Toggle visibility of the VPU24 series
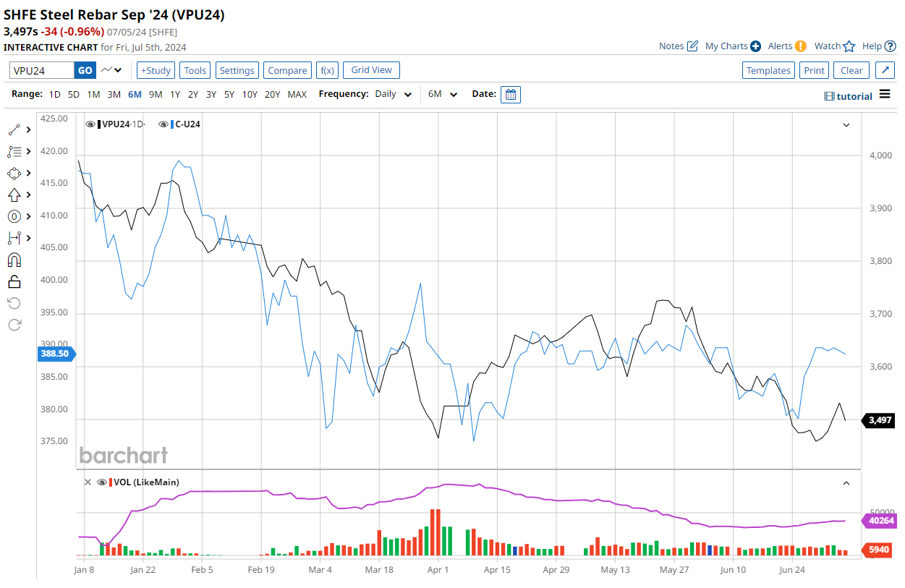This screenshot has width=905, height=588. pos(90,124)
